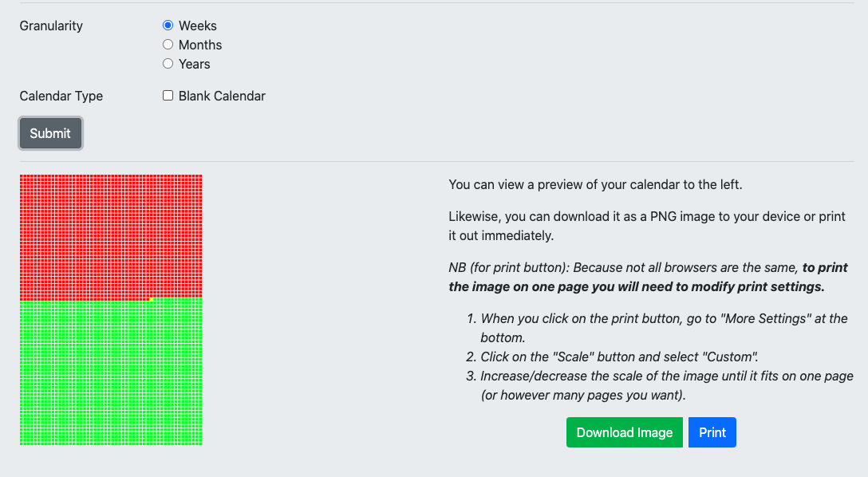Screen dimensions: 868x477
Task: Click the green remaining-weeks area of the preview
Action: [x=111, y=373]
